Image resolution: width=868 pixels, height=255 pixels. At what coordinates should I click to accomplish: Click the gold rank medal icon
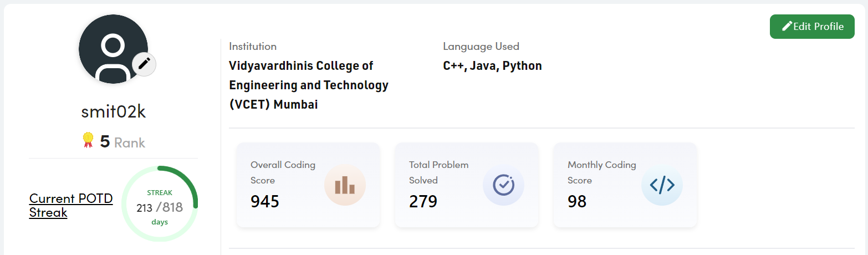pos(88,141)
